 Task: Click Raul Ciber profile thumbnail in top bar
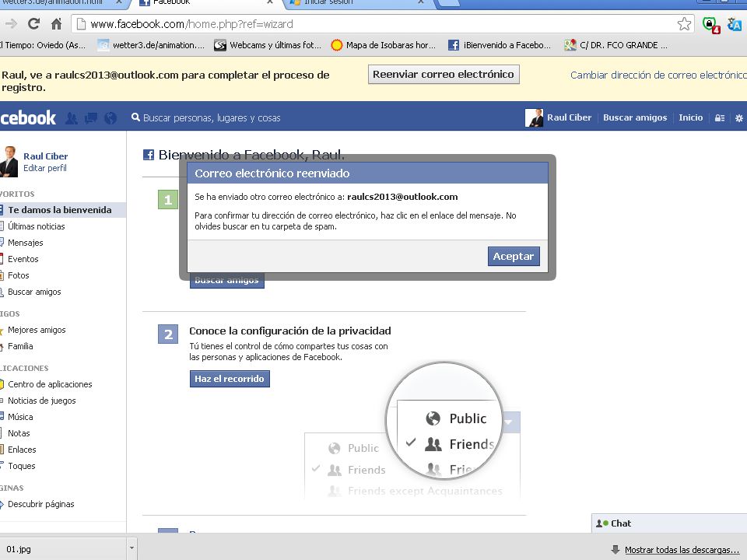click(x=534, y=117)
